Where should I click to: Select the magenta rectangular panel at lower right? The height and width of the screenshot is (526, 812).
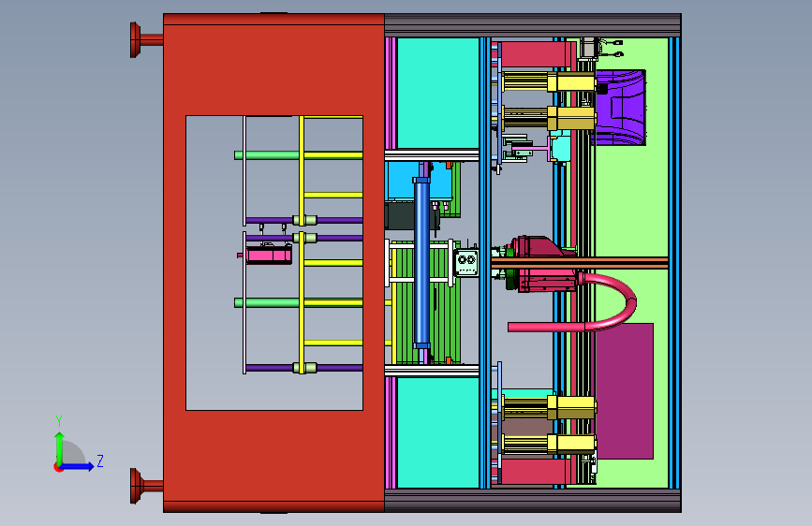[625, 391]
